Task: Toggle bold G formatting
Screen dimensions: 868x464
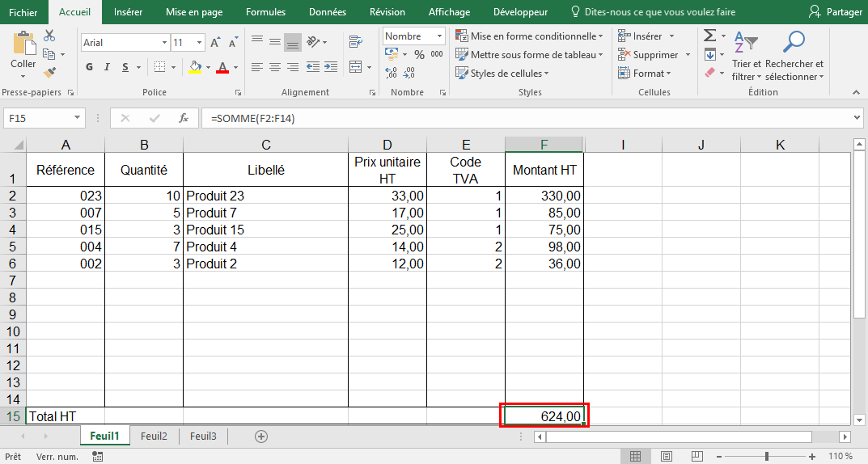Action: (x=88, y=67)
